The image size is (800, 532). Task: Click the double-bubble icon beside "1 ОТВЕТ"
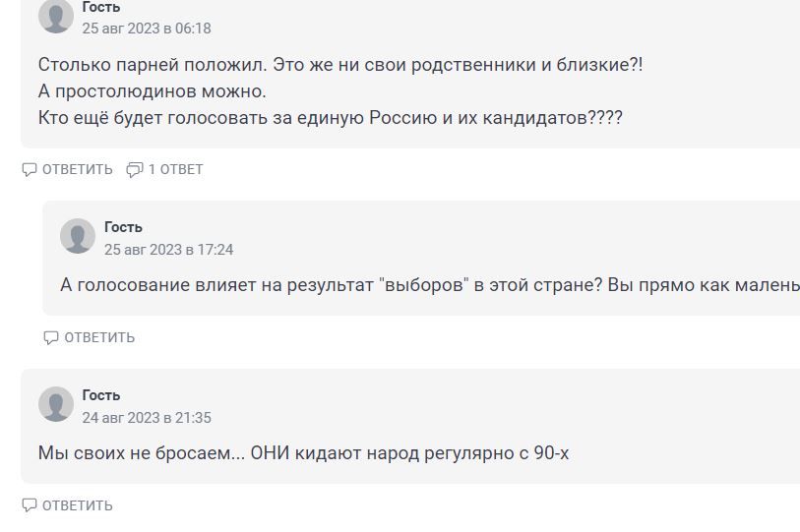coord(135,169)
